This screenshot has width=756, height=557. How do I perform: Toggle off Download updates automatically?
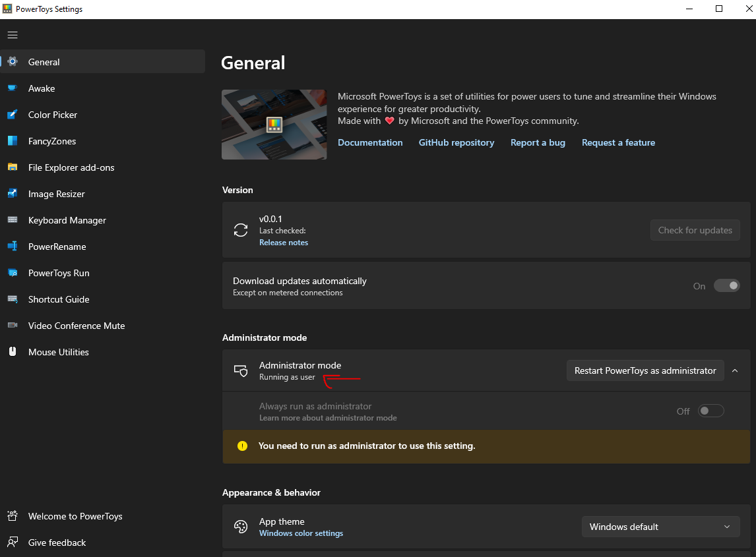click(726, 285)
